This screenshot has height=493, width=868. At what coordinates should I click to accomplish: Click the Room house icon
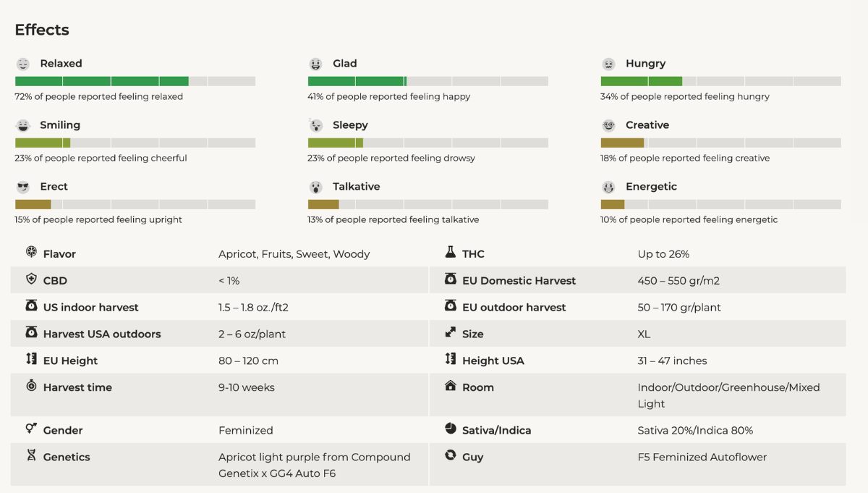(450, 386)
